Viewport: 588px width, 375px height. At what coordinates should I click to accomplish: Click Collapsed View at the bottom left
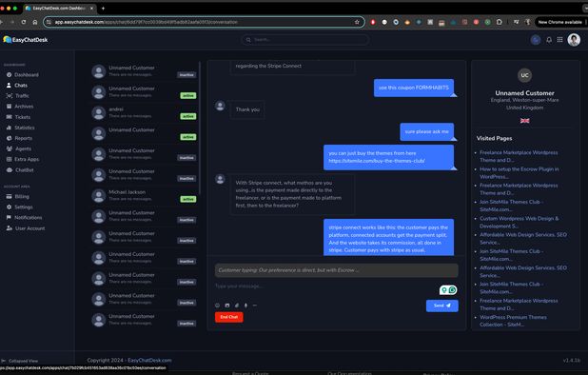(20, 361)
